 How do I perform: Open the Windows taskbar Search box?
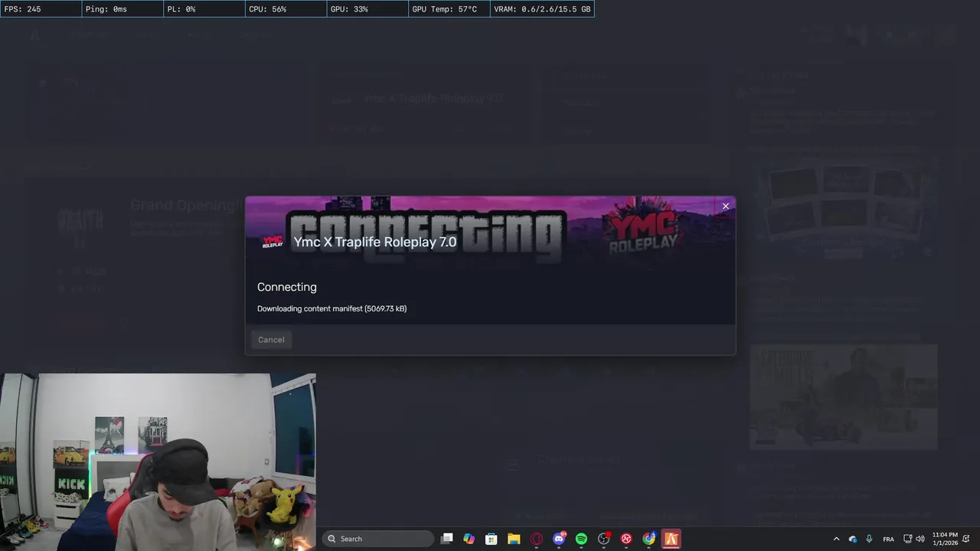tap(377, 539)
